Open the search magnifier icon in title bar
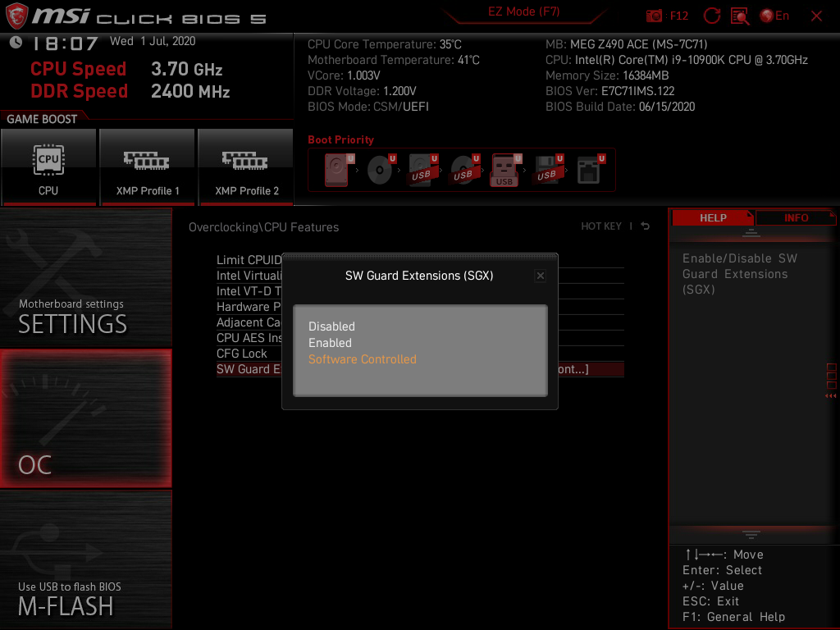Image resolution: width=840 pixels, height=630 pixels. coord(738,15)
